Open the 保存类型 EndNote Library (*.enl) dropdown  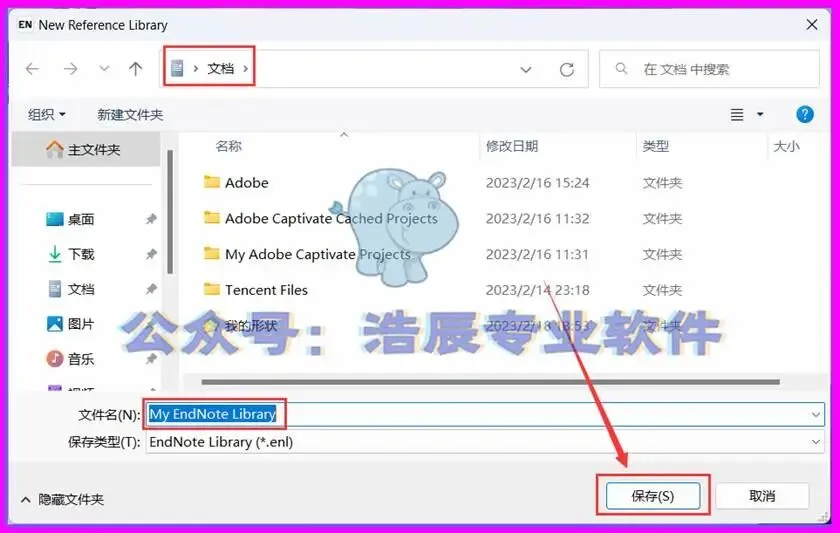(x=485, y=442)
